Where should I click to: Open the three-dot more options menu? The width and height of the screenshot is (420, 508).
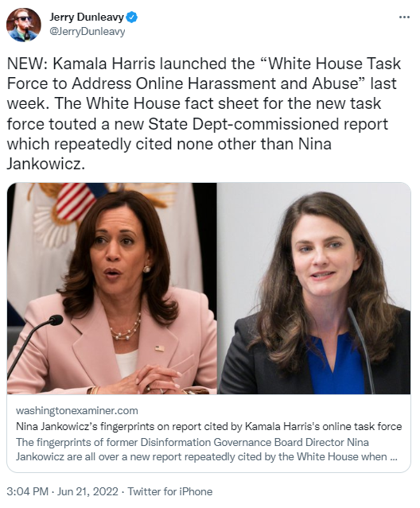point(404,17)
